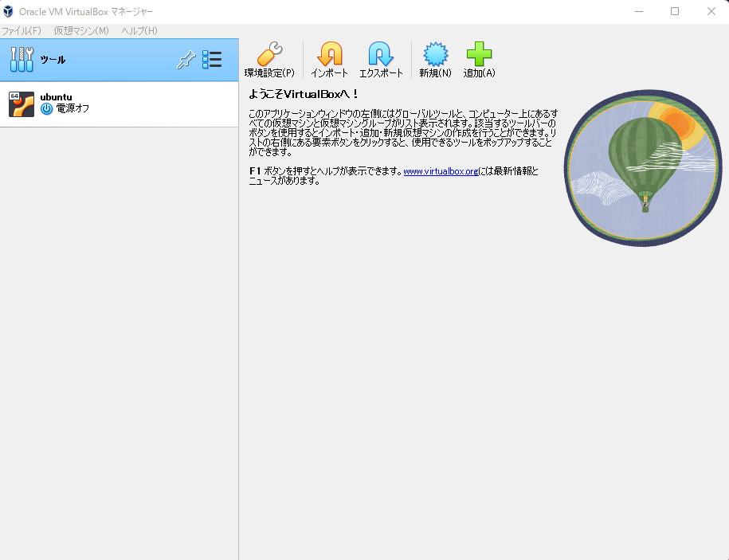Image resolution: width=729 pixels, height=560 pixels.
Task: Open the ファイル(F) menu
Action: [22, 31]
